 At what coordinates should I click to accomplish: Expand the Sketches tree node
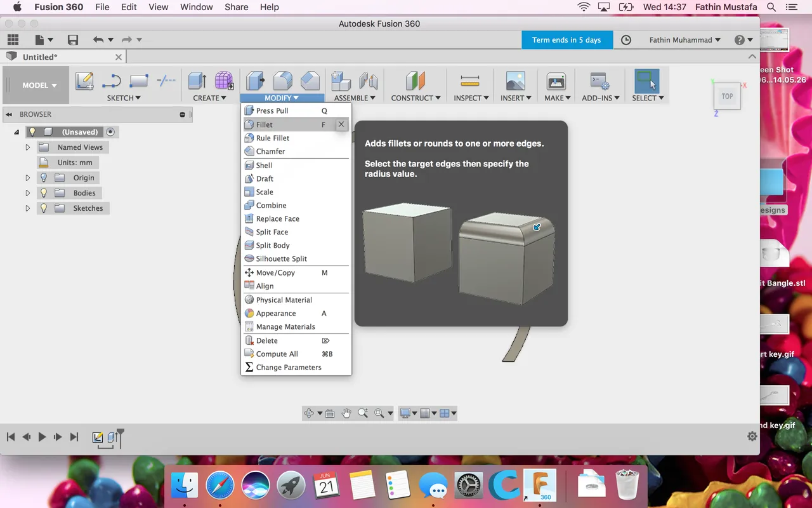coord(27,208)
